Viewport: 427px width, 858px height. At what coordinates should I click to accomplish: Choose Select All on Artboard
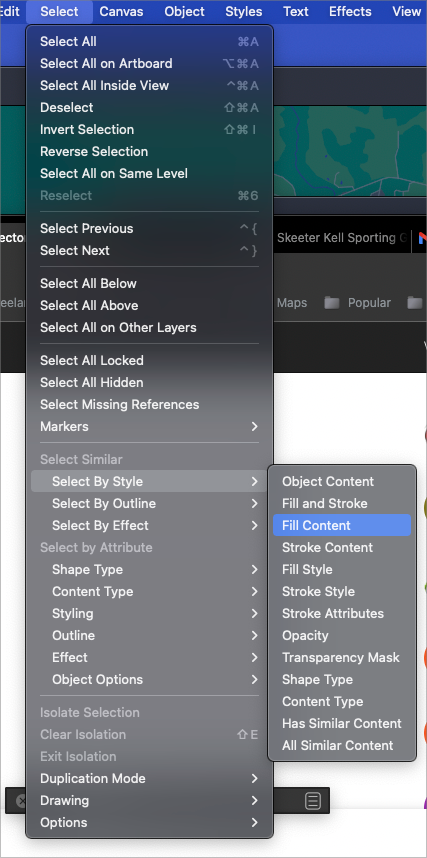tap(149, 63)
